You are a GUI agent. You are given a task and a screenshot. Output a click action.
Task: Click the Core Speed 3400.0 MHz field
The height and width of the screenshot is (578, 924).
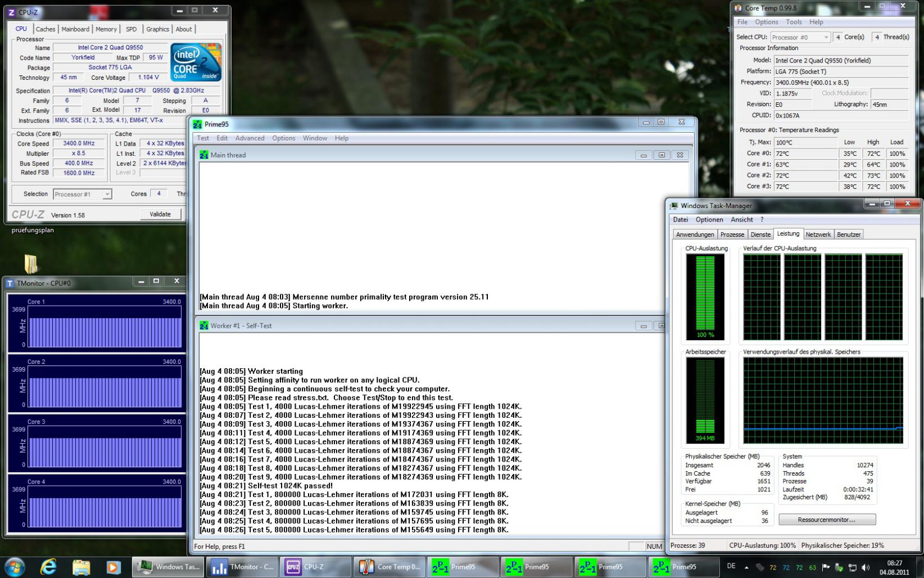point(79,143)
